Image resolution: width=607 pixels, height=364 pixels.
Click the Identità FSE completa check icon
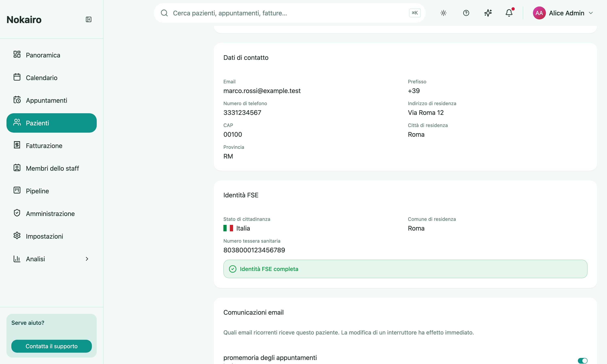pyautogui.click(x=232, y=269)
